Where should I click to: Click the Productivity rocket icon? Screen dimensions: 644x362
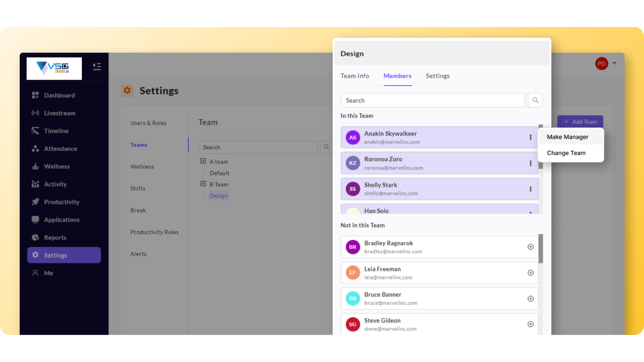tap(35, 202)
